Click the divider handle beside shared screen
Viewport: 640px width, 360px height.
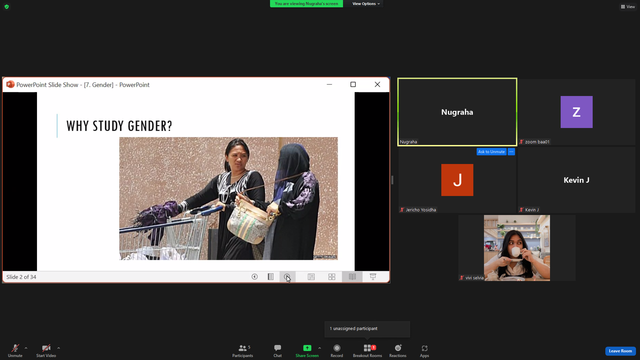(x=393, y=180)
